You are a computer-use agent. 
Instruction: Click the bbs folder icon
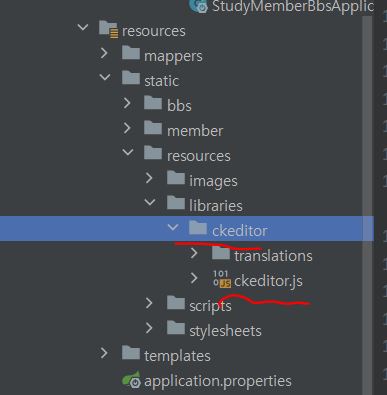coord(153,103)
